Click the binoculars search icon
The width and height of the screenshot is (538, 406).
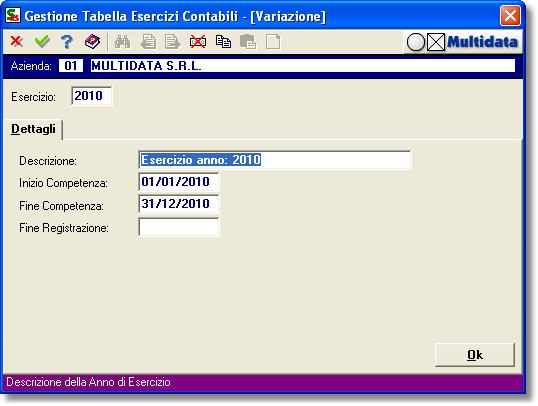click(x=122, y=42)
